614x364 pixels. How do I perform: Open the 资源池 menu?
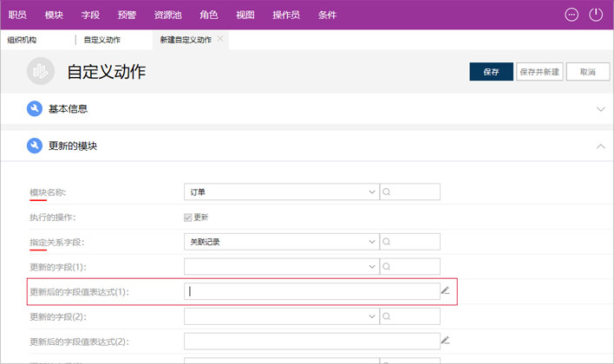[168, 16]
